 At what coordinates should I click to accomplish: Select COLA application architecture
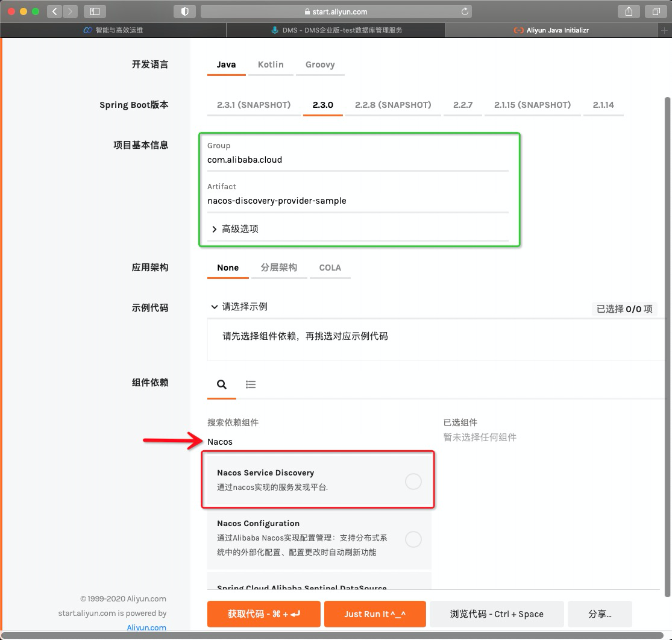tap(330, 268)
